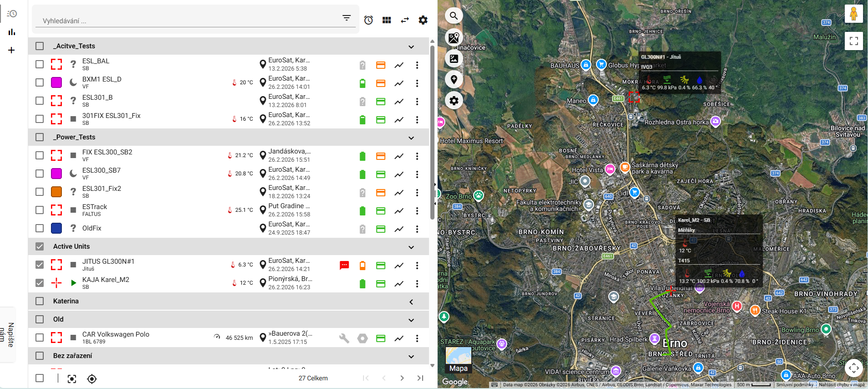
Task: Click the magenta color swatch of BXM1 ESL_D
Action: (x=56, y=82)
